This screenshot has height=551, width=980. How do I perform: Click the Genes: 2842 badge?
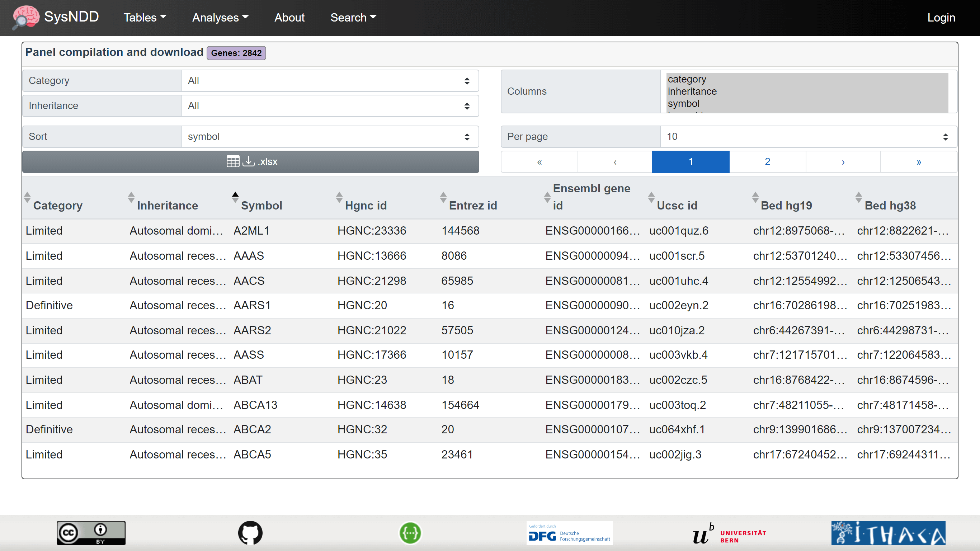pos(236,53)
